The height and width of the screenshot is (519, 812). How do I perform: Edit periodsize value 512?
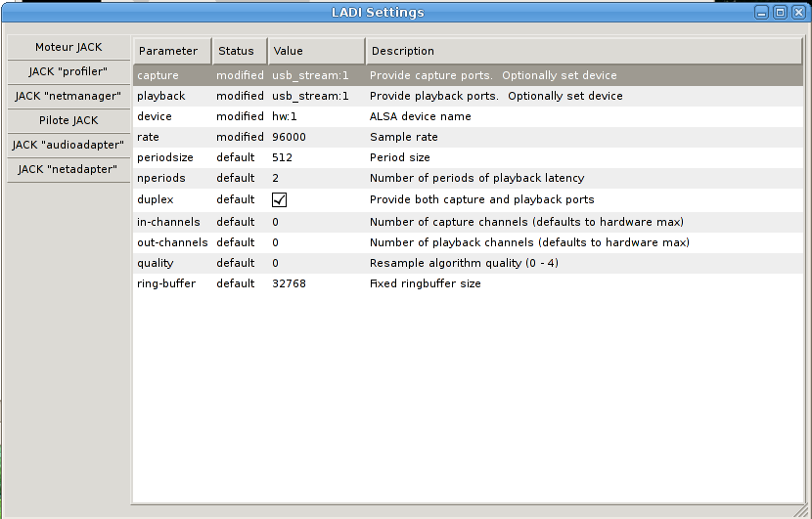tap(282, 157)
